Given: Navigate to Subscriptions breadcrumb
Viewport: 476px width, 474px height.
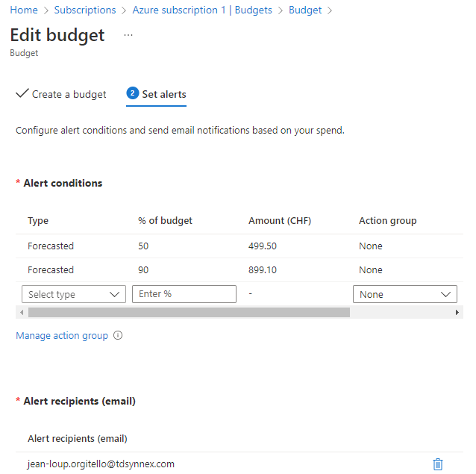Looking at the screenshot, I should point(85,10).
